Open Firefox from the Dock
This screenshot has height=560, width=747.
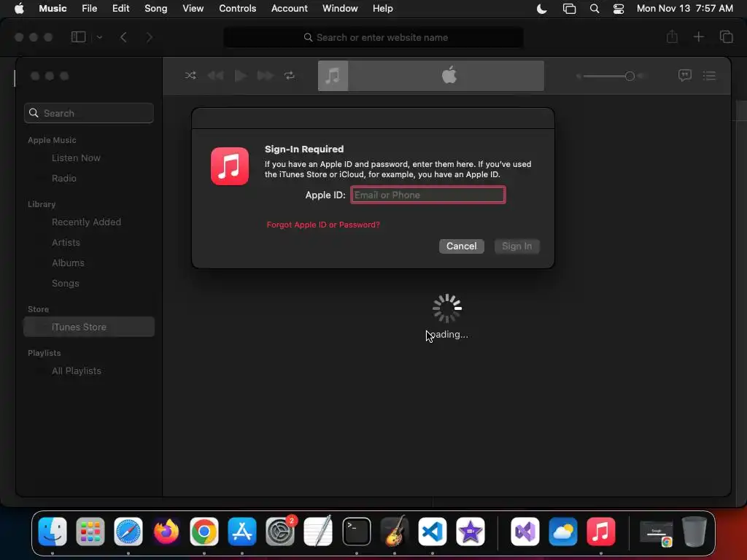[166, 532]
